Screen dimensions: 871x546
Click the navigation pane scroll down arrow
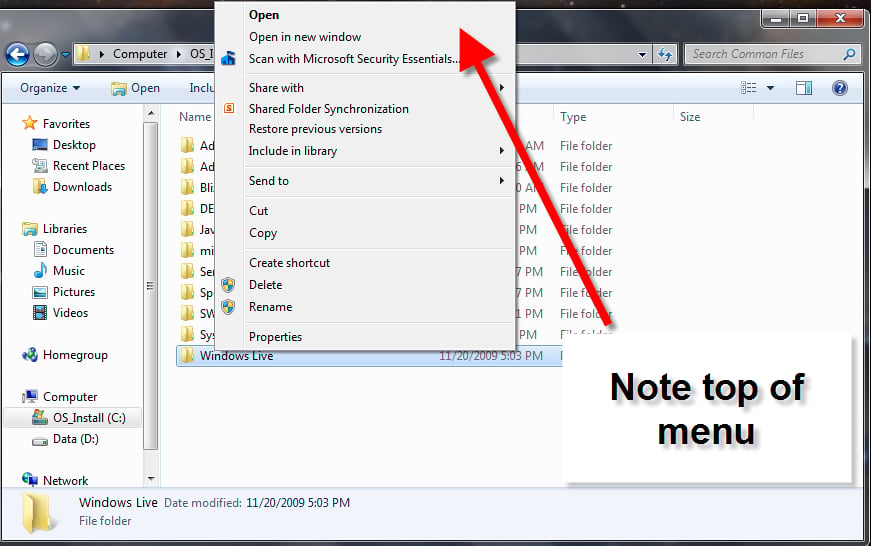151,478
